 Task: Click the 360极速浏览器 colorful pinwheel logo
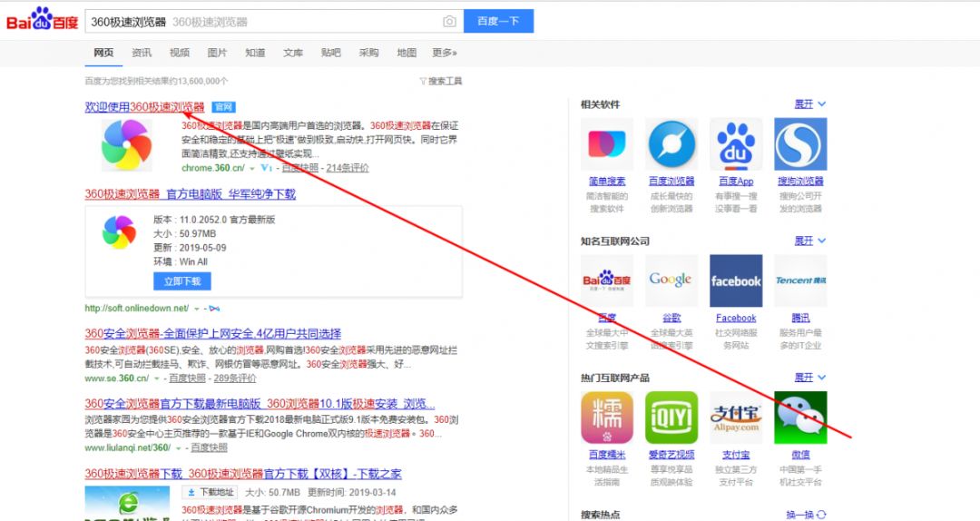pos(127,145)
